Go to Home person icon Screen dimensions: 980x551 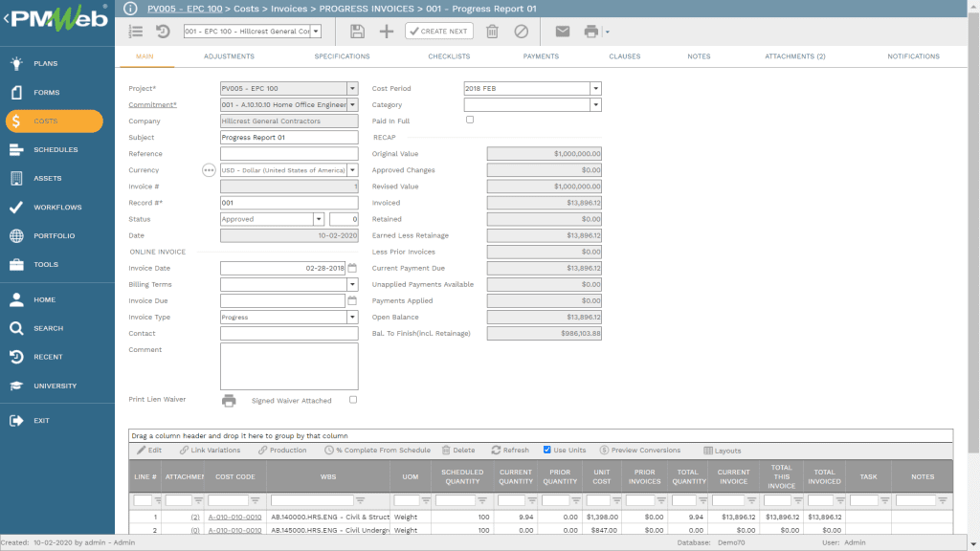[x=17, y=299]
